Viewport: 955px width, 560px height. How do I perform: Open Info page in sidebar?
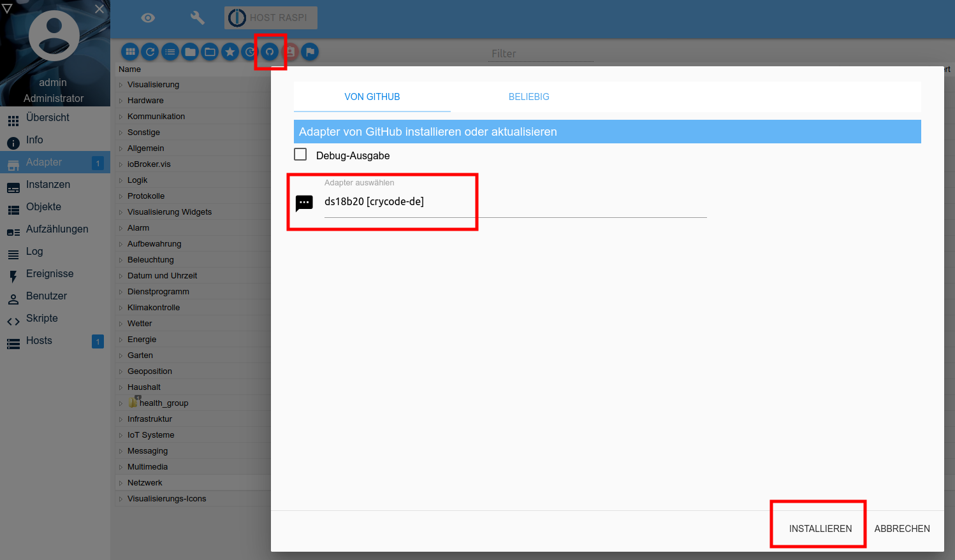pos(55,140)
